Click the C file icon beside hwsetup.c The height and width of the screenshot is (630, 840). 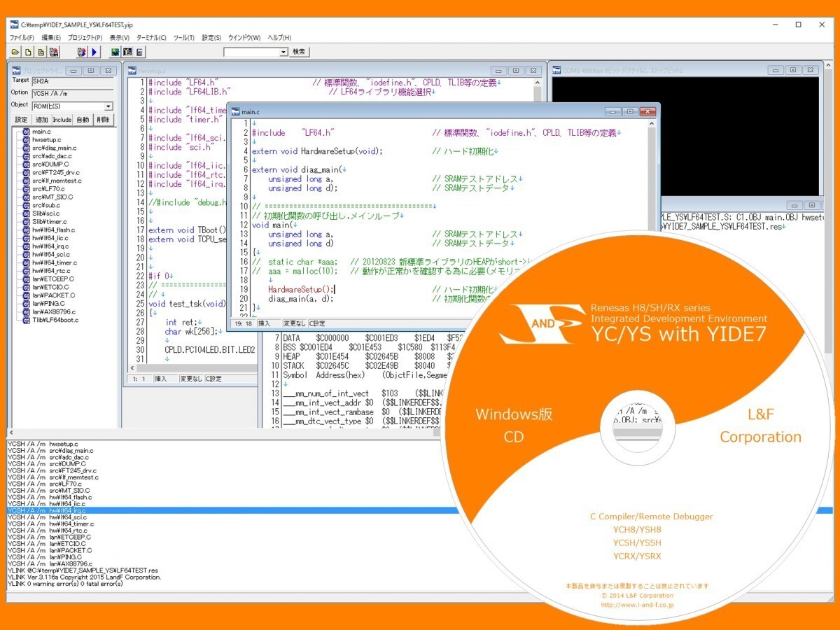coord(26,140)
